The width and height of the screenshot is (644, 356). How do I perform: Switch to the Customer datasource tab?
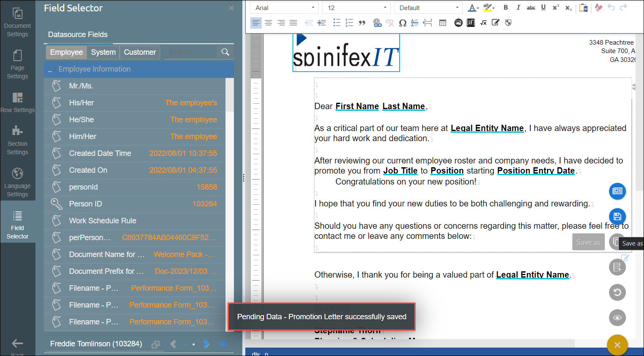coord(140,52)
